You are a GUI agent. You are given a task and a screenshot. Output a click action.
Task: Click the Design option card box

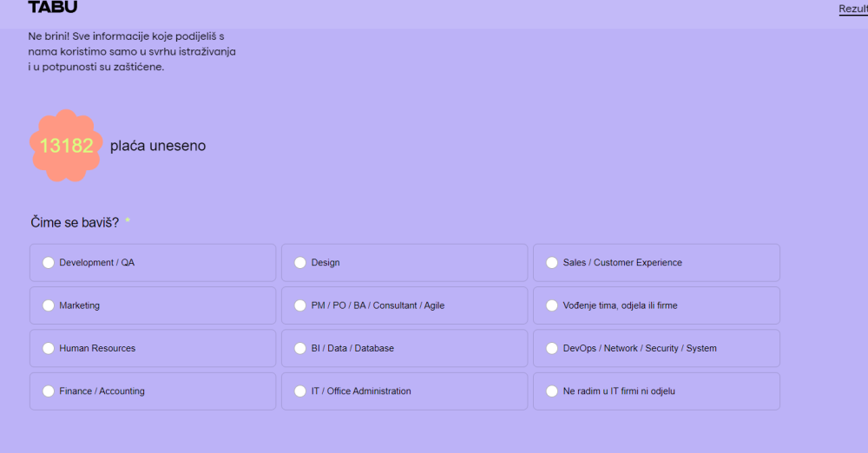point(404,262)
